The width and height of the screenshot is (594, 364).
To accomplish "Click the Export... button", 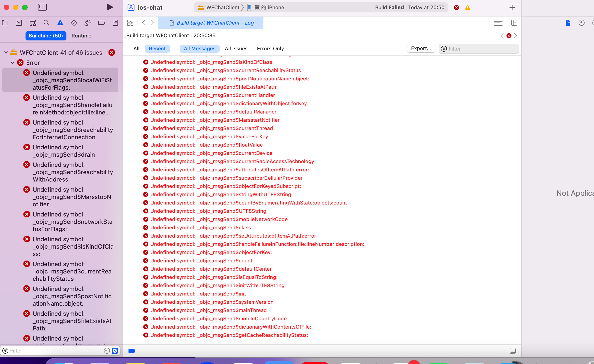I will click(x=421, y=48).
